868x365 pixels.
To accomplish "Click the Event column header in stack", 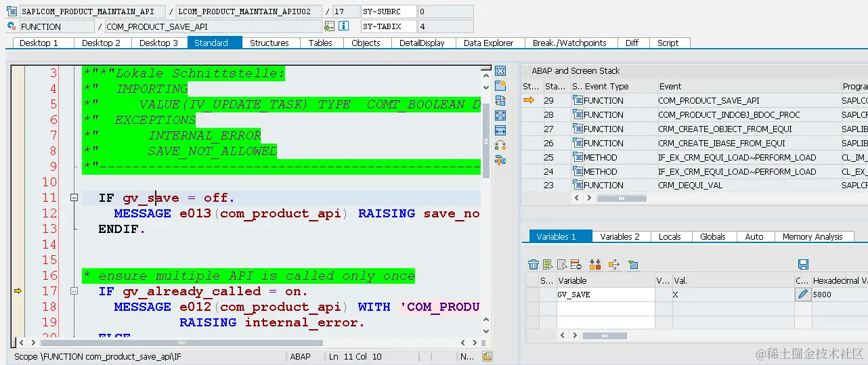I will point(749,86).
